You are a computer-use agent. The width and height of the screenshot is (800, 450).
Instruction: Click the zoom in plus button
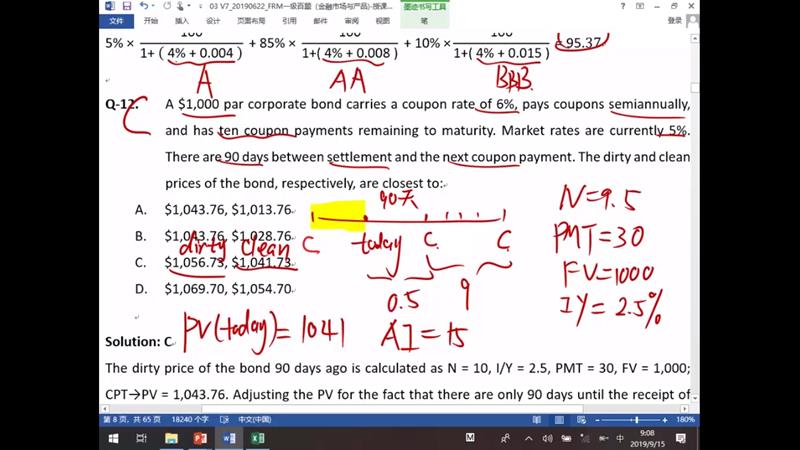tap(665, 420)
